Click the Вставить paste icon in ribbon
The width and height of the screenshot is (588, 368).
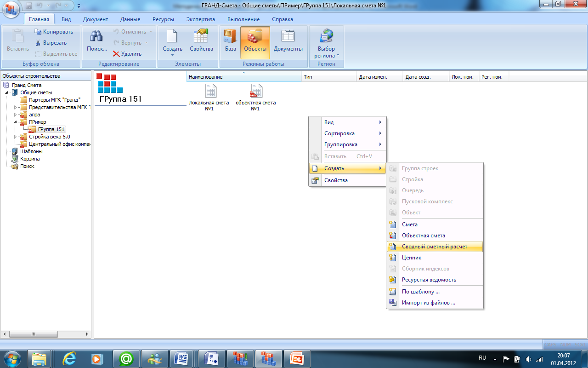[17, 40]
